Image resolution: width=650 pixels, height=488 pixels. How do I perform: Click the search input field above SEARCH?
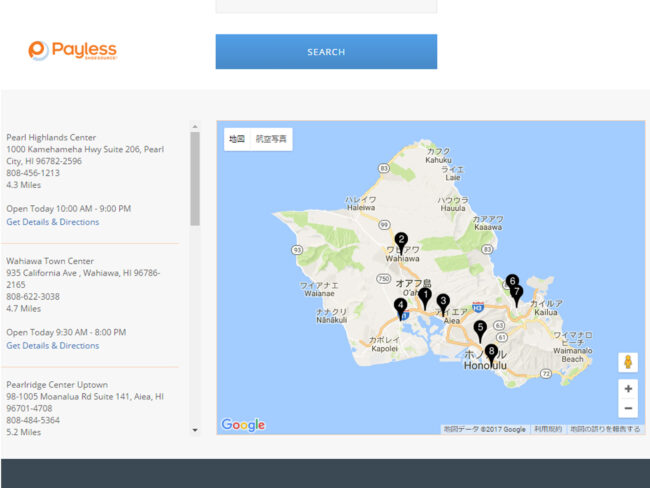[x=326, y=6]
